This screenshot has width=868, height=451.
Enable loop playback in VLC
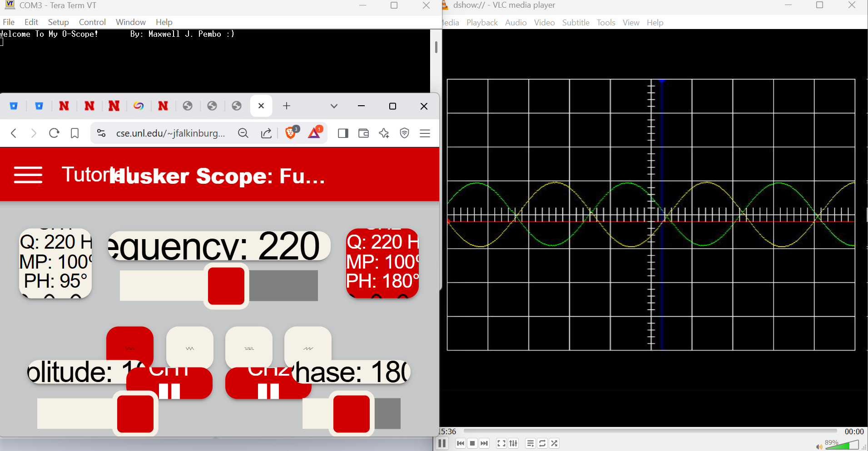[x=542, y=443]
